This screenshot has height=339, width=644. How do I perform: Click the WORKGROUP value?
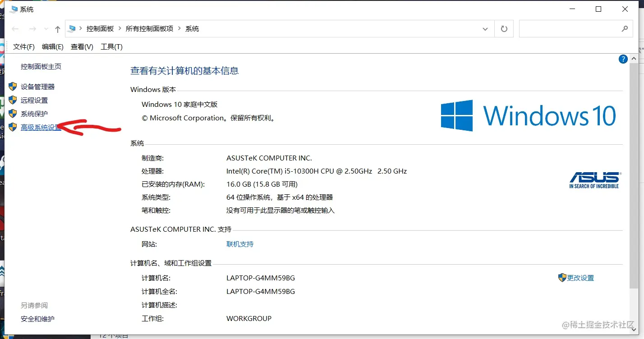(x=249, y=319)
